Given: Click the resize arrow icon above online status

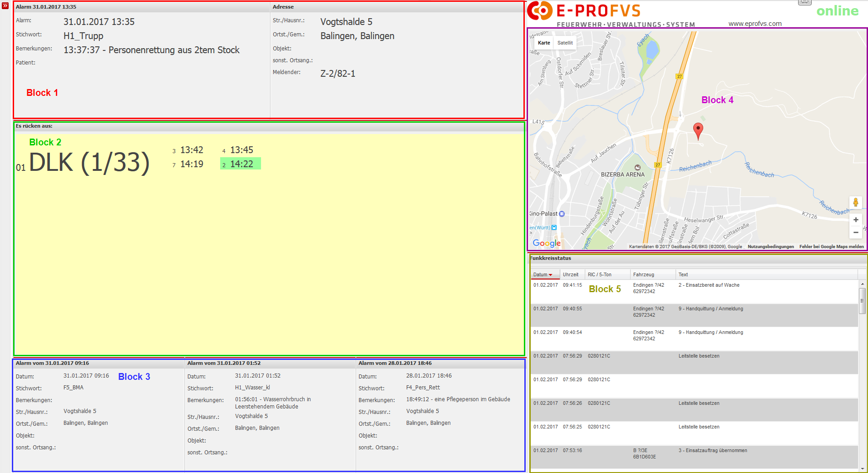Looking at the screenshot, I should click(804, 2).
